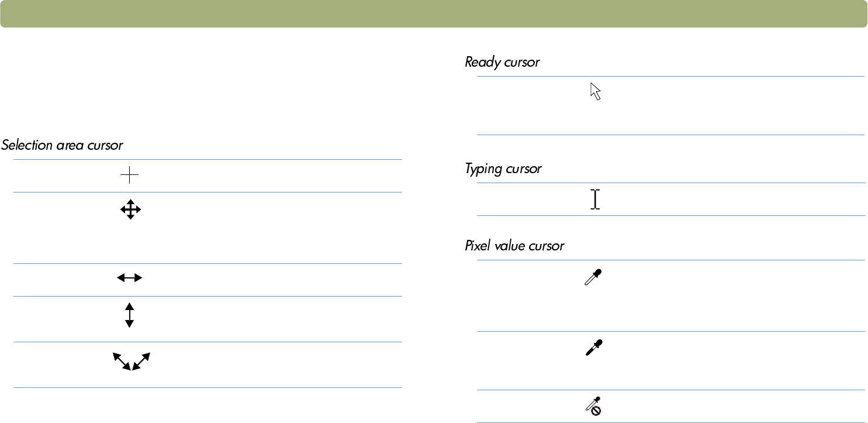868x423 pixels.
Task: Click the "Typing cursor" heading
Action: (x=503, y=169)
